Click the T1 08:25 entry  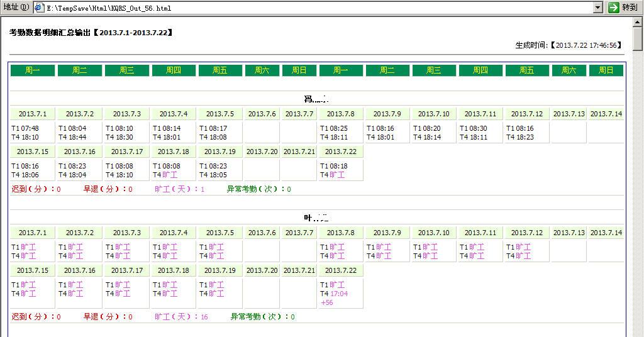[334, 128]
